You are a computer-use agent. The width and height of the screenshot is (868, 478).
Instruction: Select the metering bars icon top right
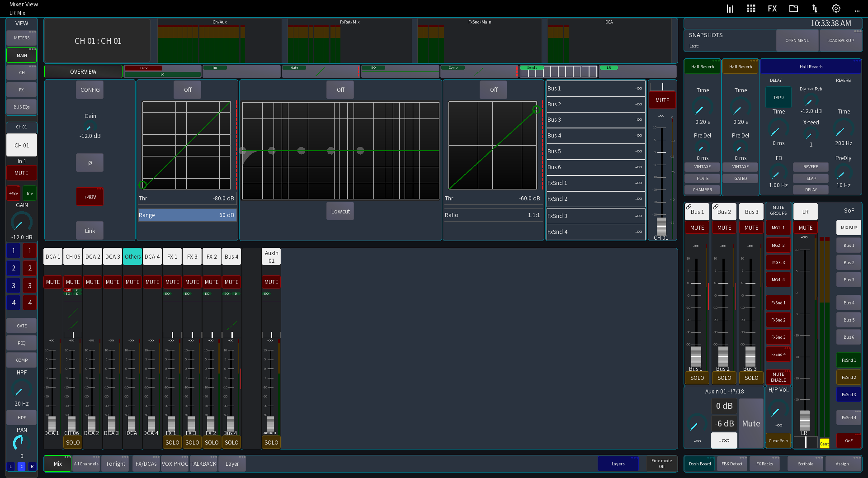(730, 8)
